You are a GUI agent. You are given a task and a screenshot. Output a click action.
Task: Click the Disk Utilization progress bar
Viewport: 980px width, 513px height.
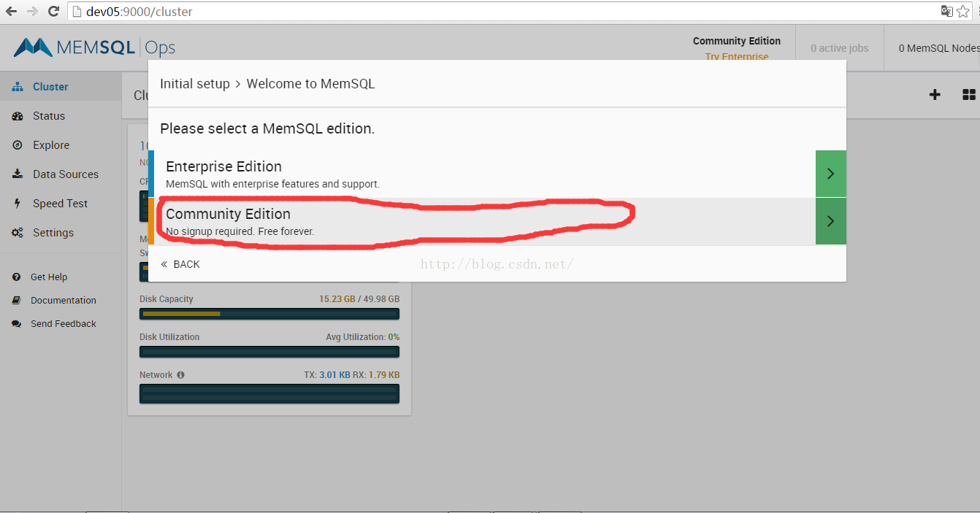269,352
